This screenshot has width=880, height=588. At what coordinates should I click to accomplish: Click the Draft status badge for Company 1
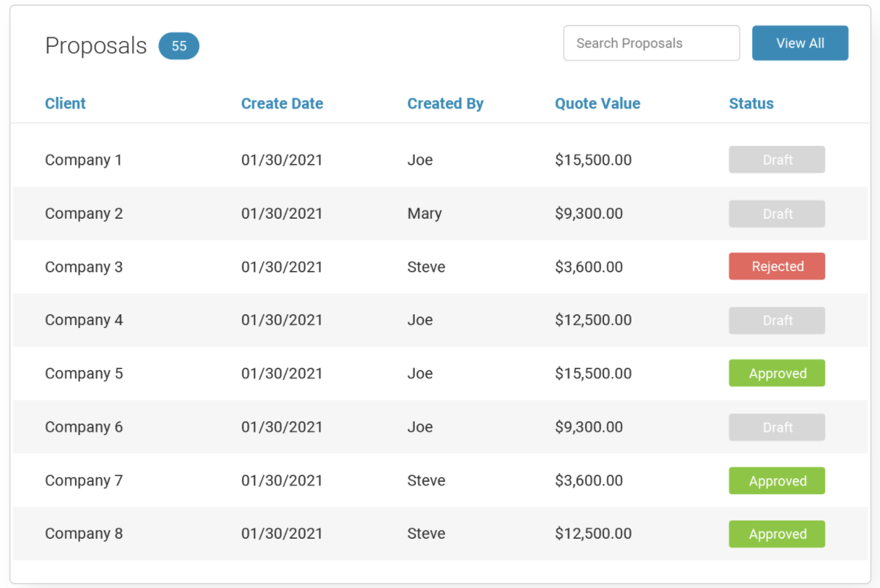[777, 160]
